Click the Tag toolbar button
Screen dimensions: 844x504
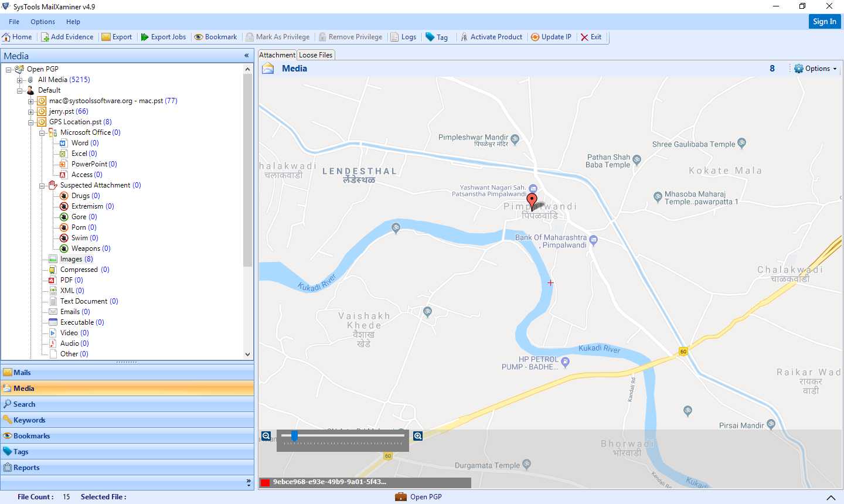click(437, 37)
